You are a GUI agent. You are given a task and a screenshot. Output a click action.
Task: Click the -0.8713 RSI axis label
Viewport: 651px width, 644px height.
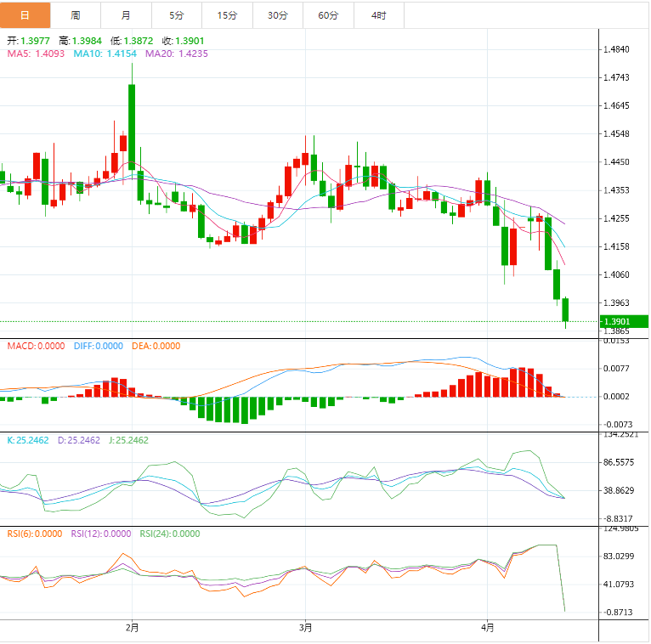(x=619, y=613)
